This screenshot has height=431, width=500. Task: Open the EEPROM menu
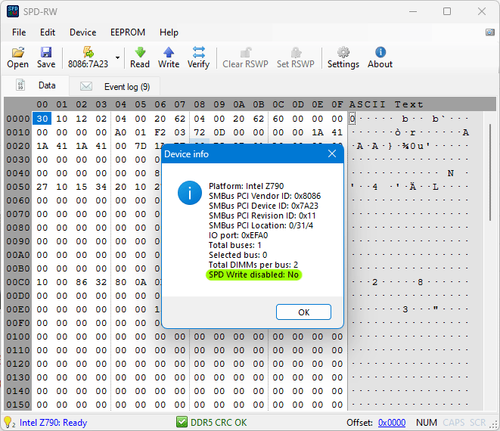pyautogui.click(x=128, y=32)
